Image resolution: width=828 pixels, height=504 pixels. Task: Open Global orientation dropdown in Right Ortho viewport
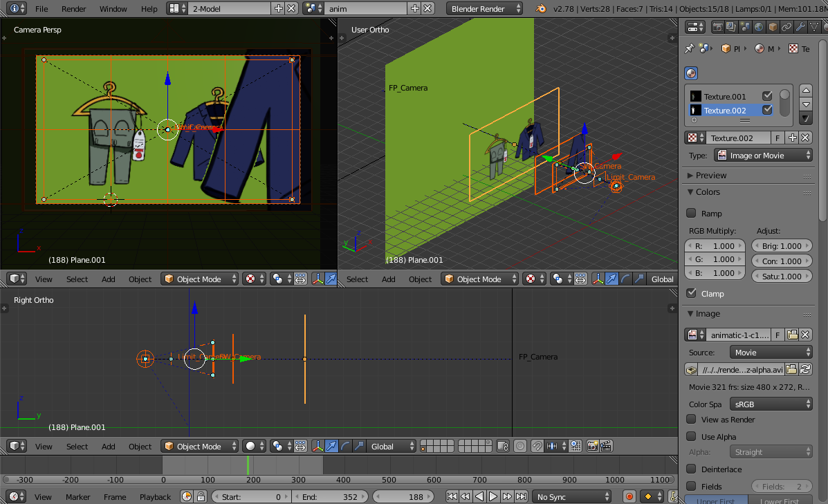coord(392,447)
